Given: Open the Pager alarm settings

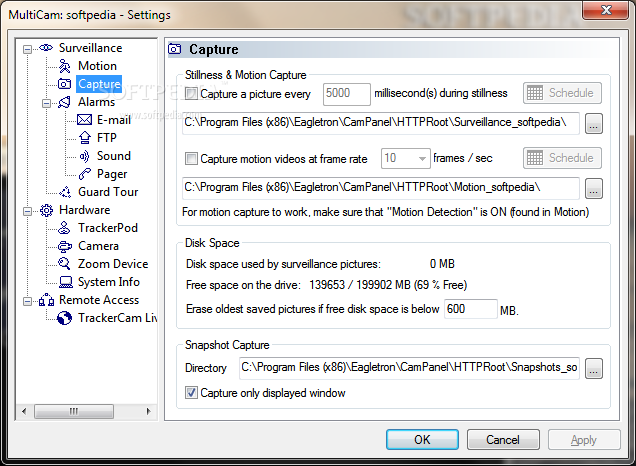Looking at the screenshot, I should click(112, 174).
